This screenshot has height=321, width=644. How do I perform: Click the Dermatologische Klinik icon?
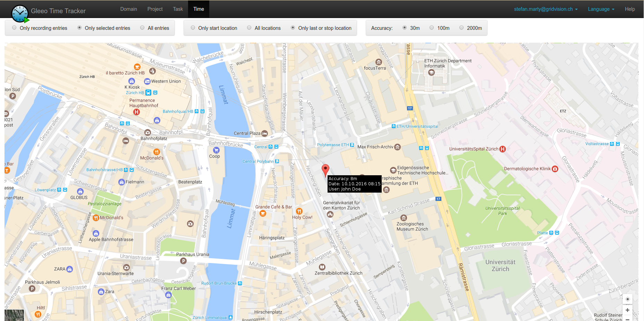[x=555, y=169]
